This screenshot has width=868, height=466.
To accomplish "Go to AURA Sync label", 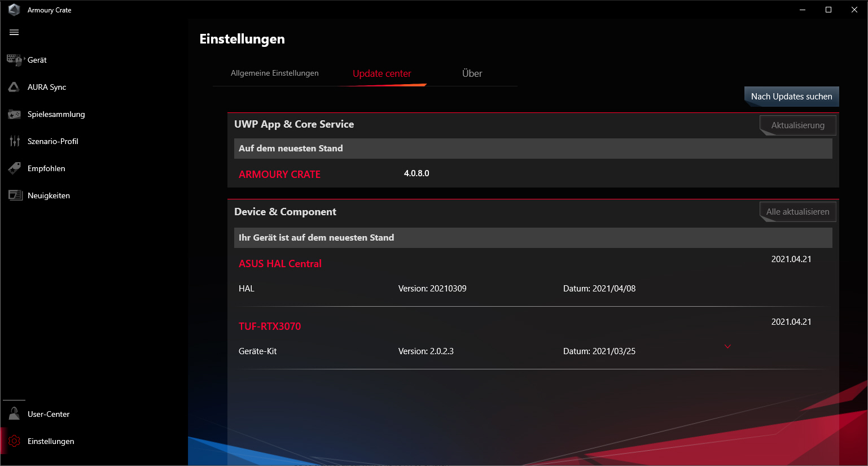I will pos(47,87).
